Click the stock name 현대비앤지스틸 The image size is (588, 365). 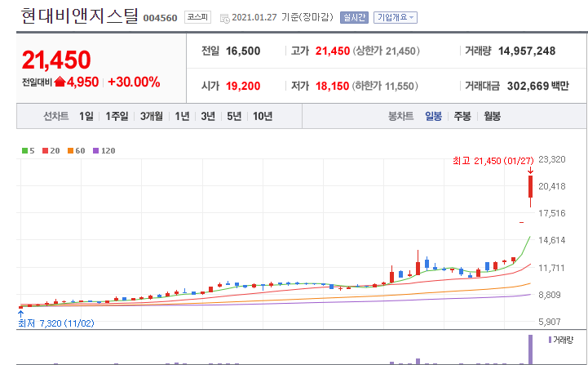80,16
